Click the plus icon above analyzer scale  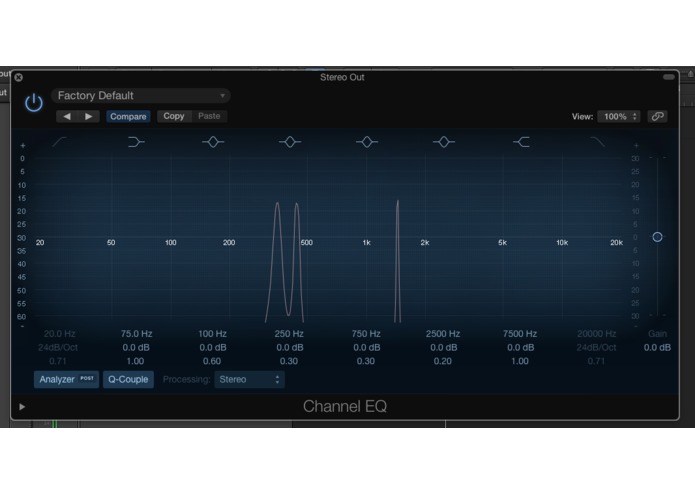(23, 145)
